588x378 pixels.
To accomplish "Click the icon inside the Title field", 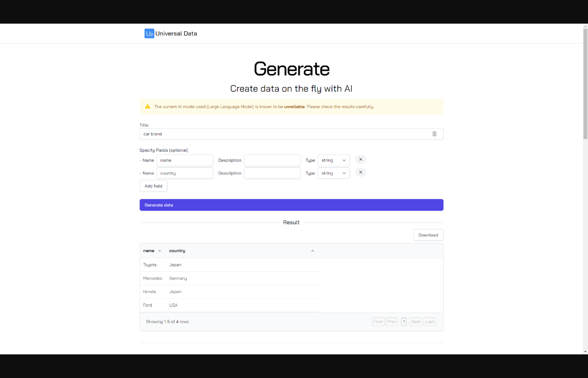I will point(434,134).
